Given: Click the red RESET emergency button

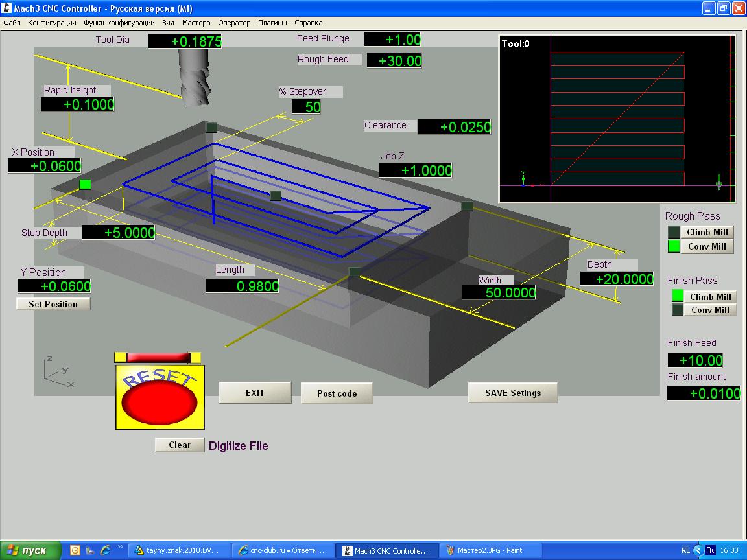Looking at the screenshot, I should point(160,397).
